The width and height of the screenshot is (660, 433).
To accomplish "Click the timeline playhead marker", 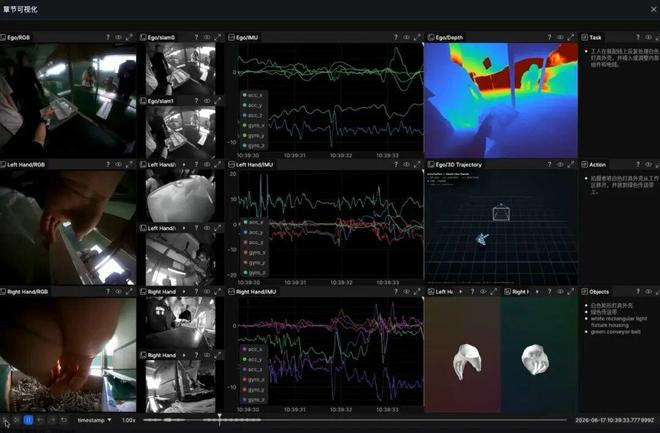I will [219, 418].
